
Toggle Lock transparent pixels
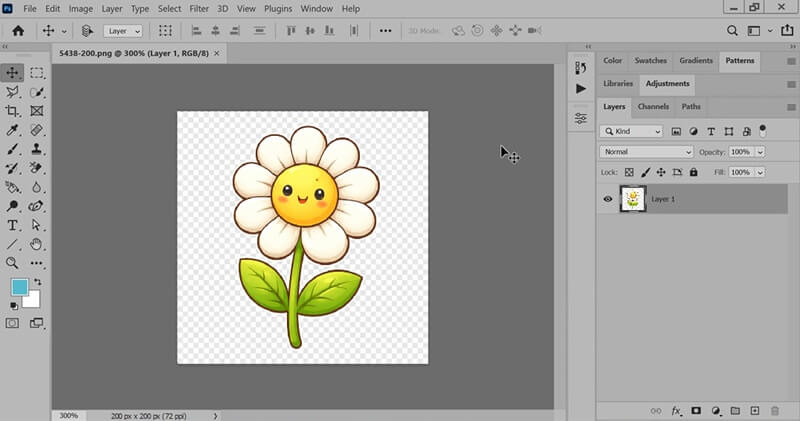pyautogui.click(x=629, y=172)
